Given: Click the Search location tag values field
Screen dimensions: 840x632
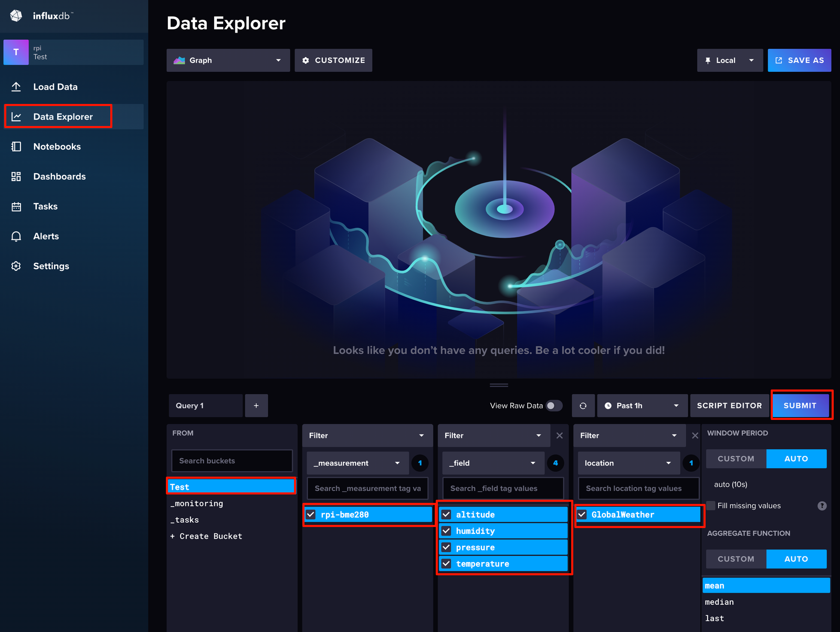Looking at the screenshot, I should [638, 488].
